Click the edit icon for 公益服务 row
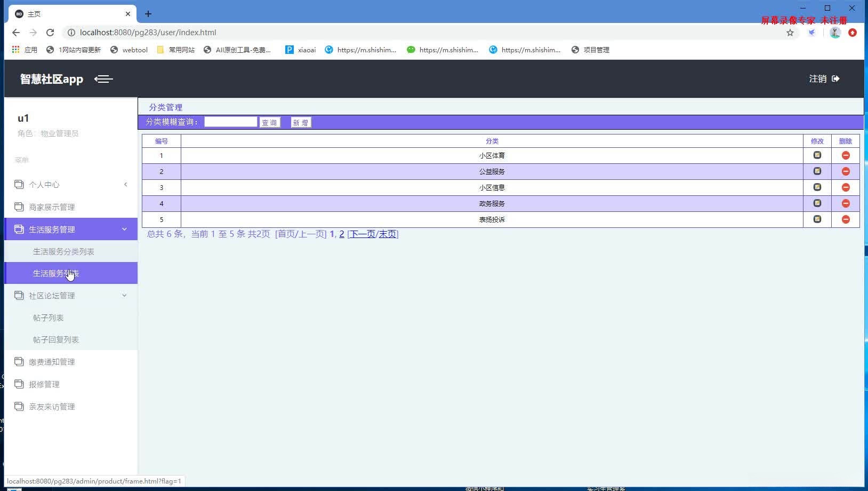Viewport: 868px width, 491px height. pos(817,171)
